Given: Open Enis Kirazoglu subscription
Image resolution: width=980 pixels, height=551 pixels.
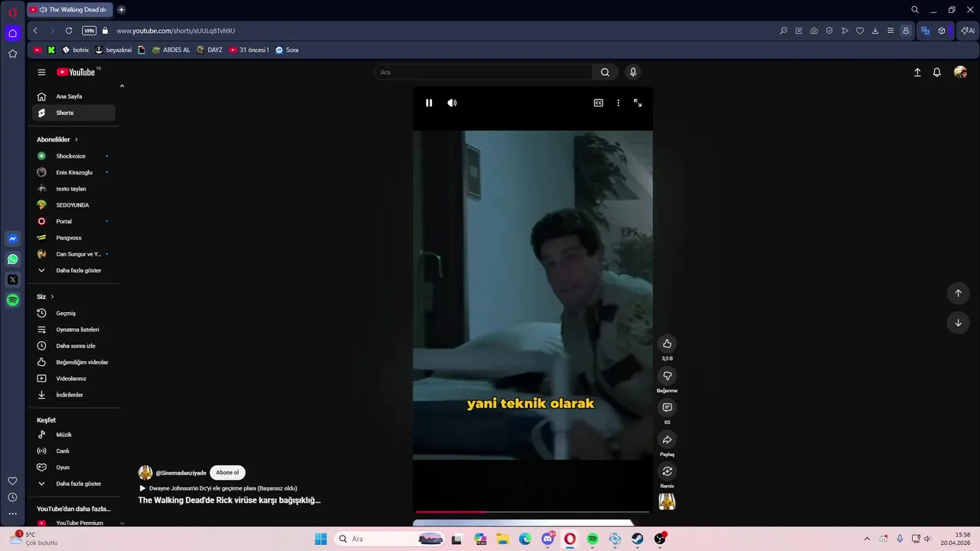Looking at the screenshot, I should pos(73,172).
